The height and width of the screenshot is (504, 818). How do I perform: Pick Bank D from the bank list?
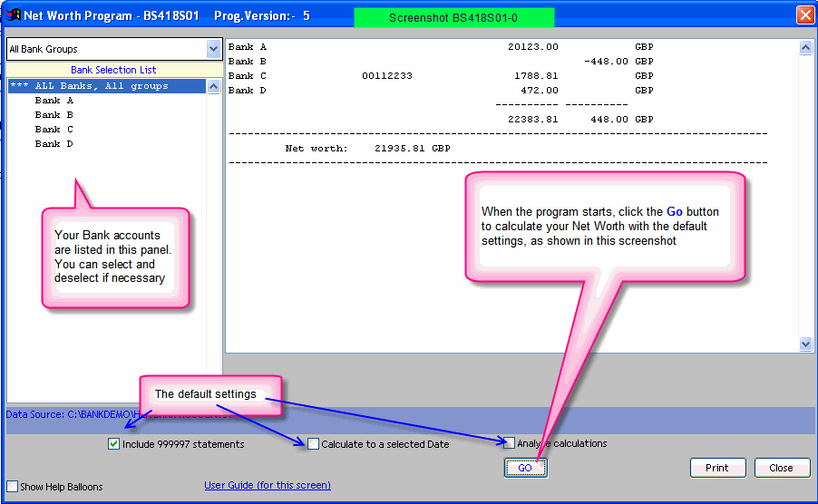pyautogui.click(x=54, y=144)
